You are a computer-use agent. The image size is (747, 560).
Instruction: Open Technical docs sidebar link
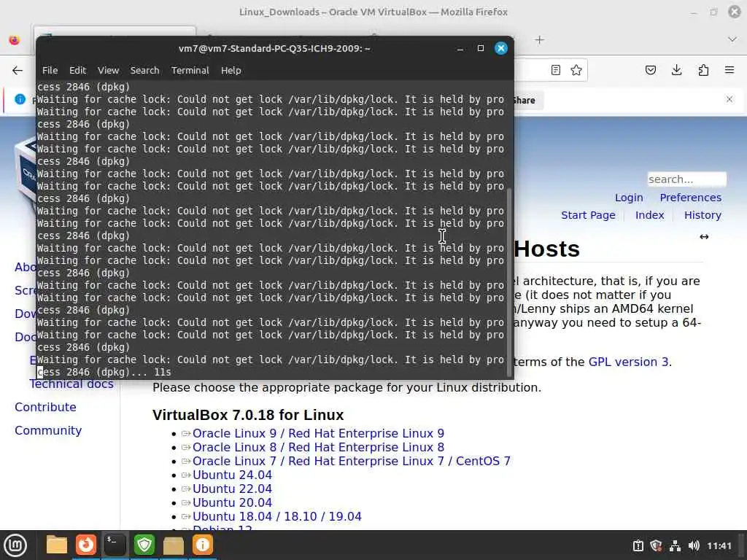(x=71, y=384)
